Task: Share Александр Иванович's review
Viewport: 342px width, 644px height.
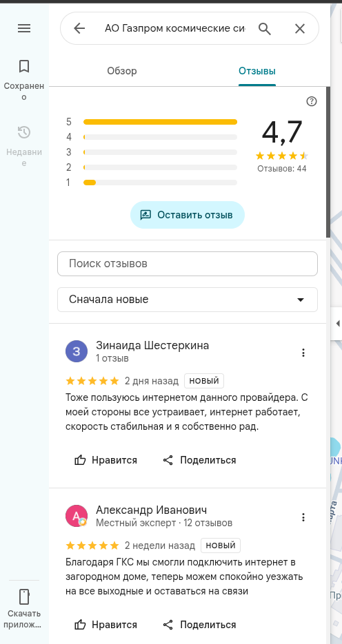Action: [199, 625]
